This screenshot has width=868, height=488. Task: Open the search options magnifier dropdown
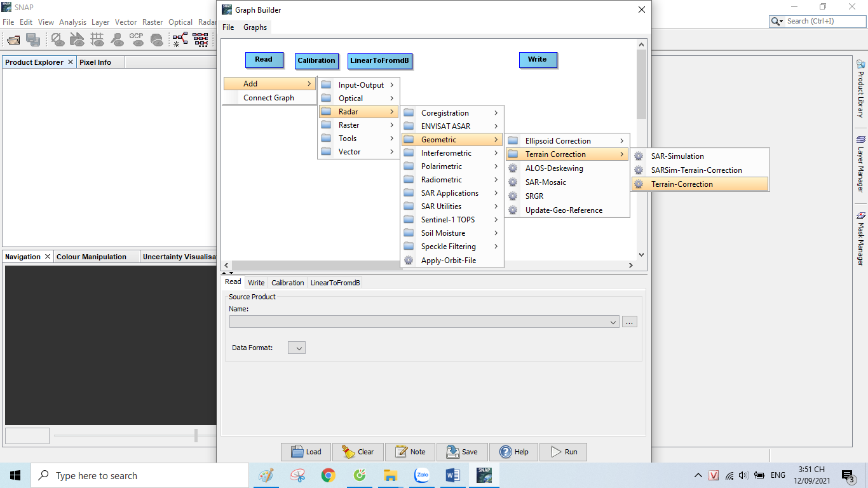click(777, 22)
